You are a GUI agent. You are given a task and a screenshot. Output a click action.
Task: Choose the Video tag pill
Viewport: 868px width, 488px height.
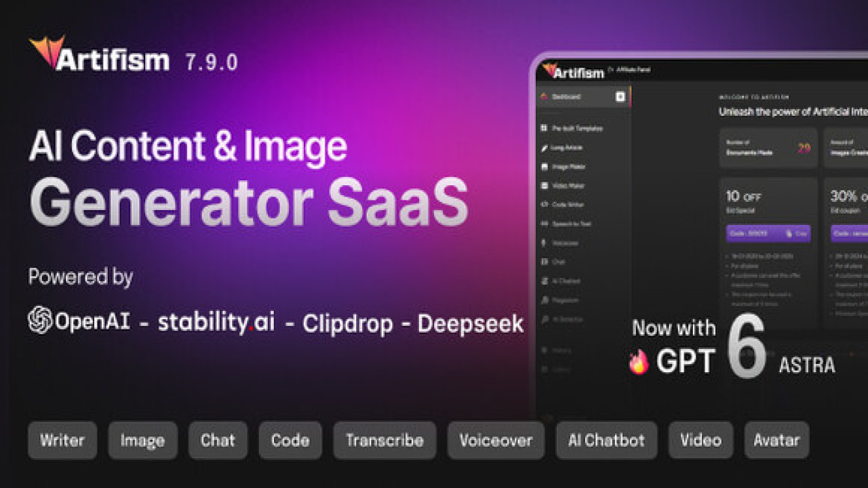coord(701,441)
